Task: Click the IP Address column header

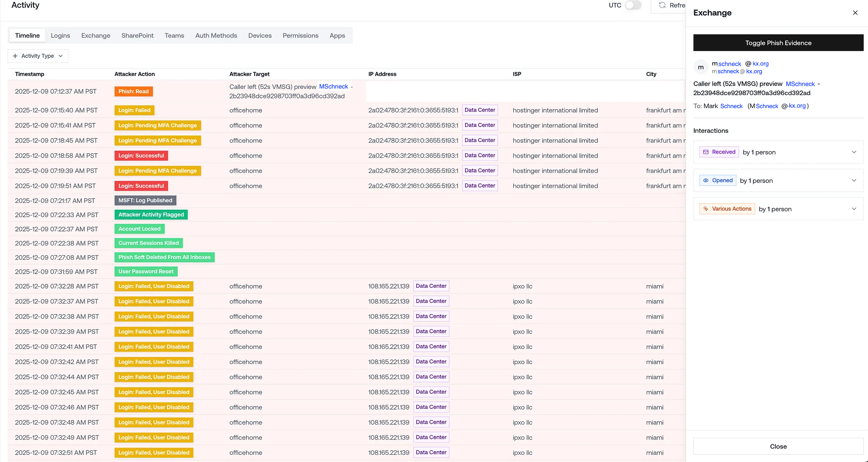Action: click(x=382, y=74)
